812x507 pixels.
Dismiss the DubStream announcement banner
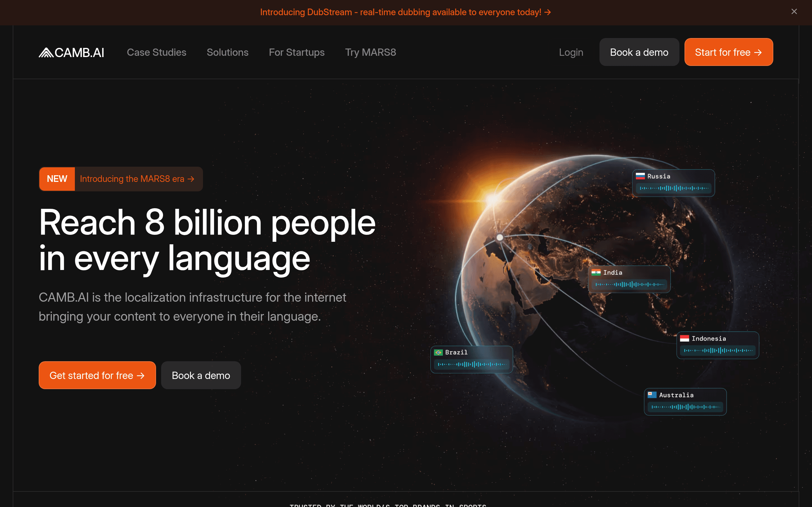coord(794,12)
